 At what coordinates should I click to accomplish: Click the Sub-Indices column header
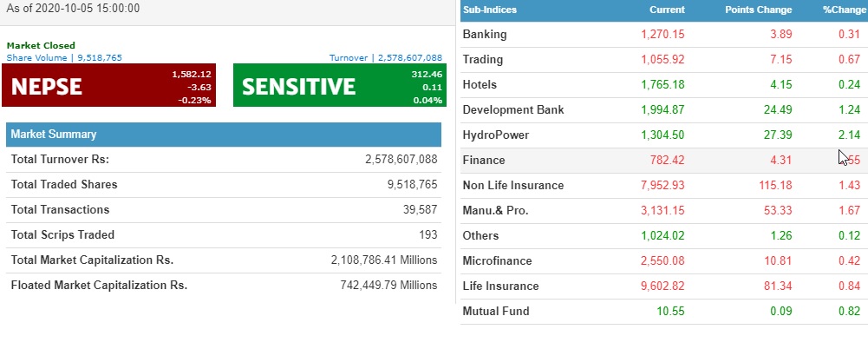490,10
